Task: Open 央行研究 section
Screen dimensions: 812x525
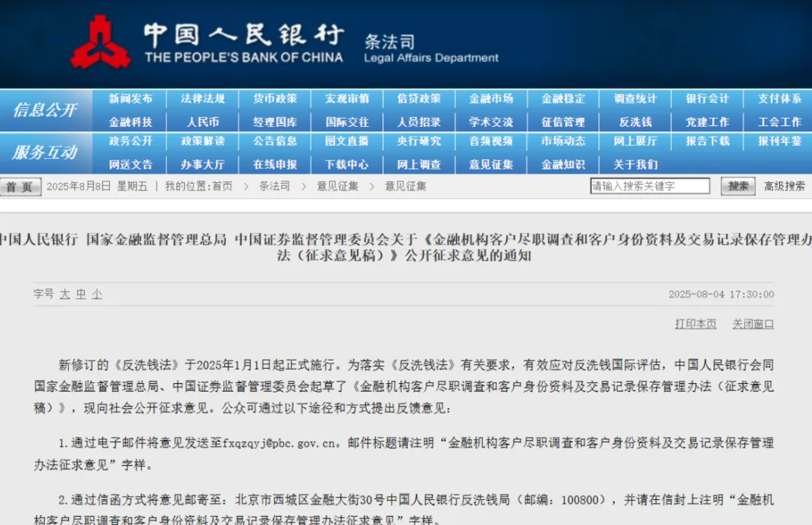Action: coord(419,141)
